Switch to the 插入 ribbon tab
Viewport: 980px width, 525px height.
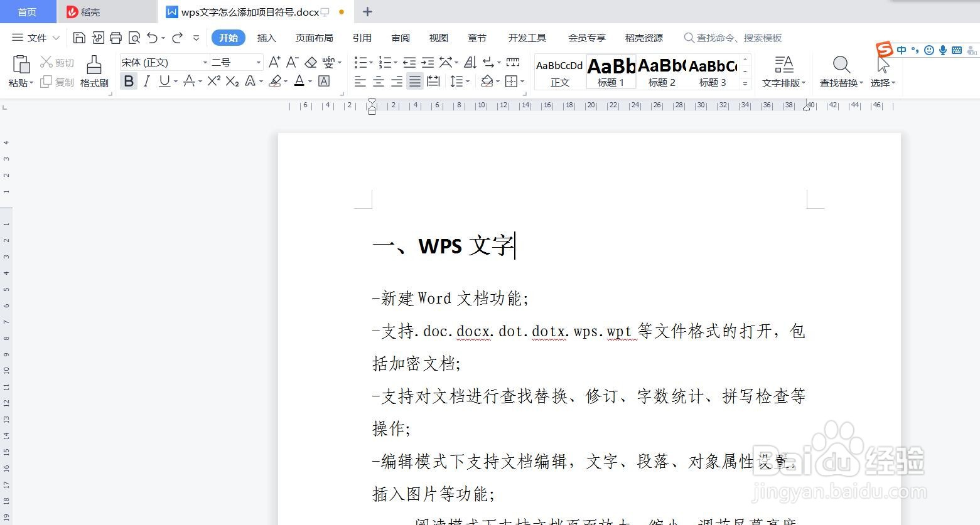266,38
